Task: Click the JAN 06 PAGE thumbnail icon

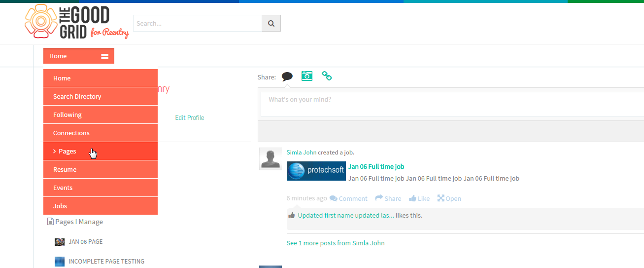Action: pyautogui.click(x=60, y=242)
